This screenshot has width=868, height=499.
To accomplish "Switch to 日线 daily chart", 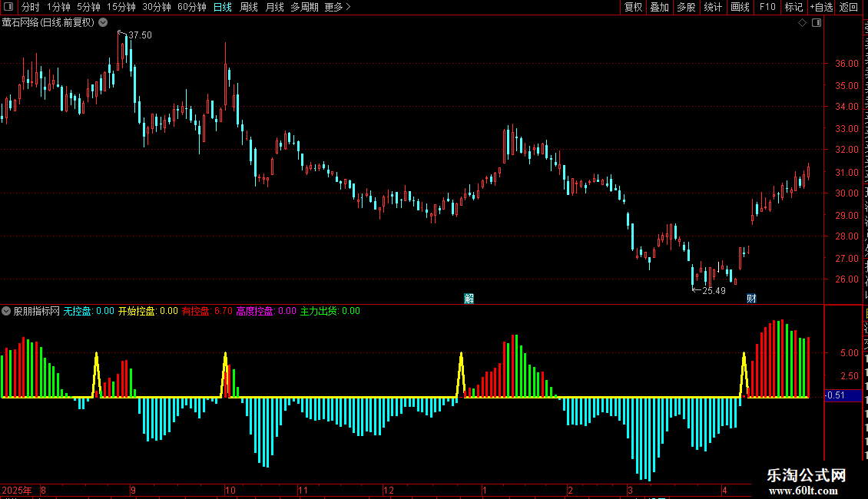I will [x=223, y=7].
